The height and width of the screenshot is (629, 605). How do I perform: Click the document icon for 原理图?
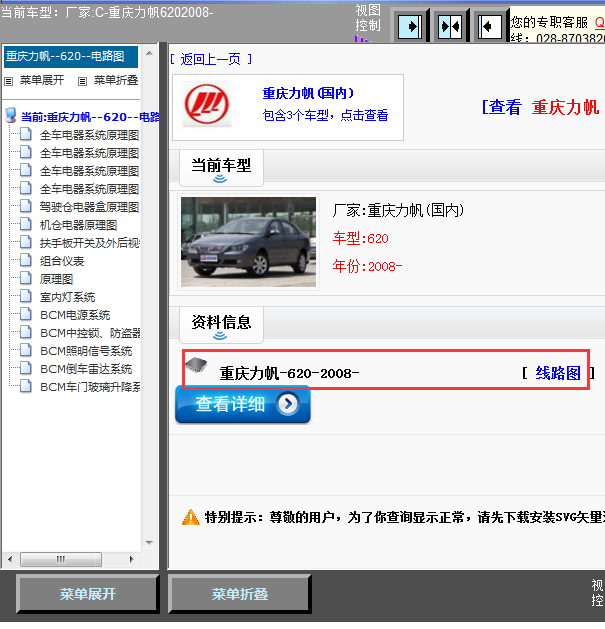[26, 278]
